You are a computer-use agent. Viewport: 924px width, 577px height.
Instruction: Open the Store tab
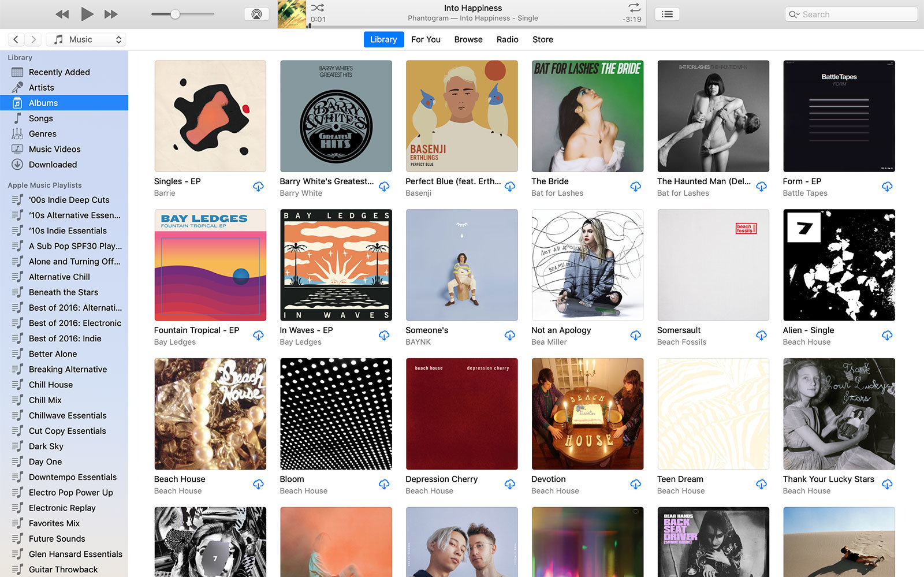pos(542,39)
